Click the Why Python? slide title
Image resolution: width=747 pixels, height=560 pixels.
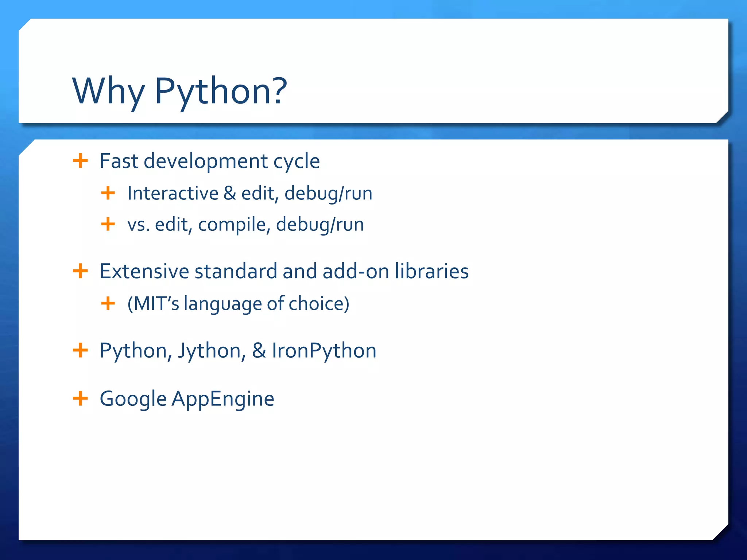[x=179, y=91]
